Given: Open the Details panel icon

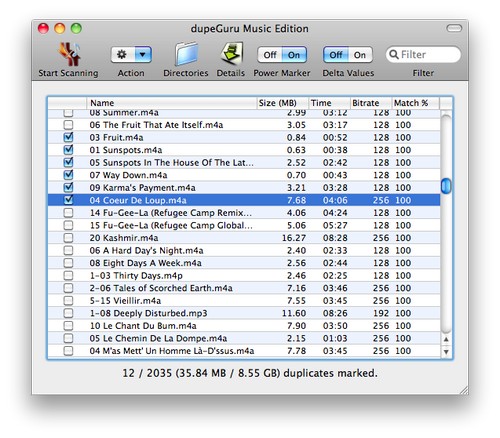Looking at the screenshot, I should coord(231,53).
